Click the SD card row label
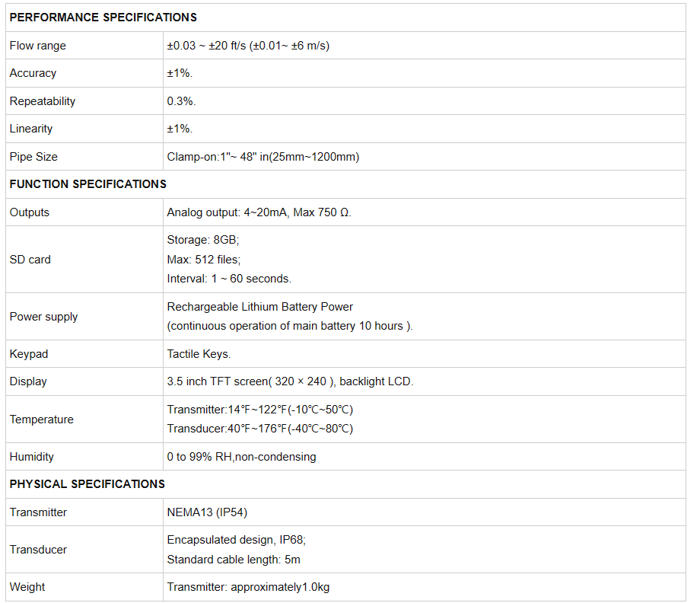This screenshot has width=700, height=603. click(30, 260)
